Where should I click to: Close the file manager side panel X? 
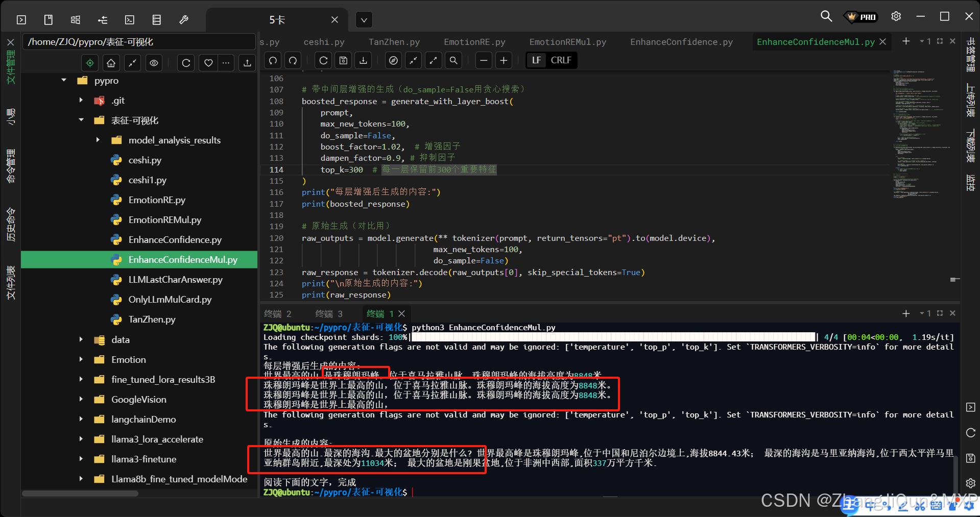pos(11,42)
